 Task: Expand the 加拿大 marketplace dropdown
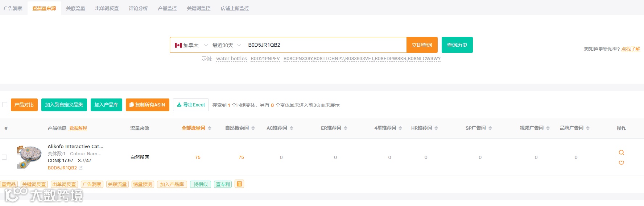point(206,45)
